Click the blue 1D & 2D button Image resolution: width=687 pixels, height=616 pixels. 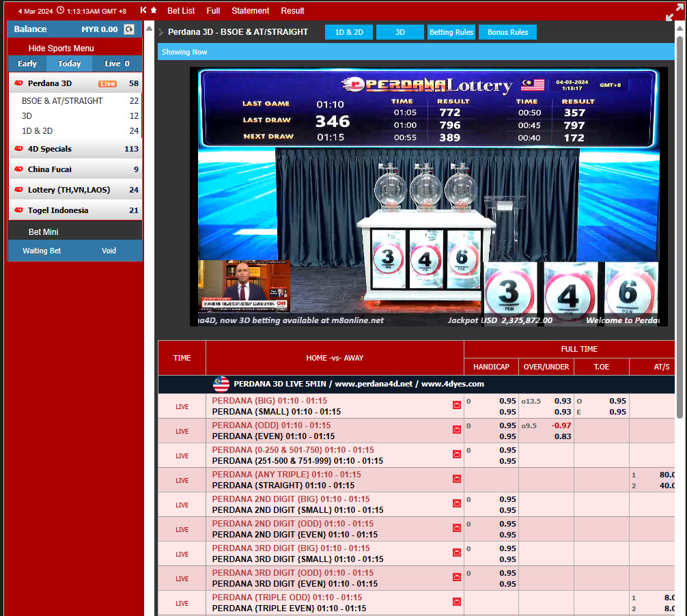(349, 32)
